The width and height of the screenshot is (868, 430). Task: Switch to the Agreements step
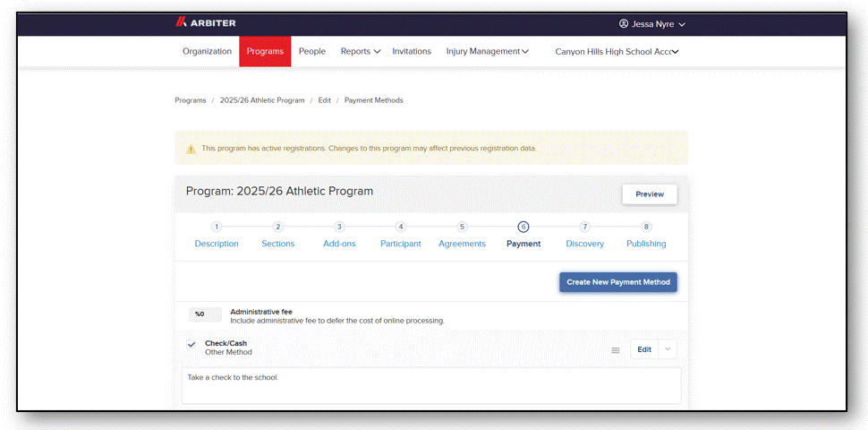click(463, 244)
